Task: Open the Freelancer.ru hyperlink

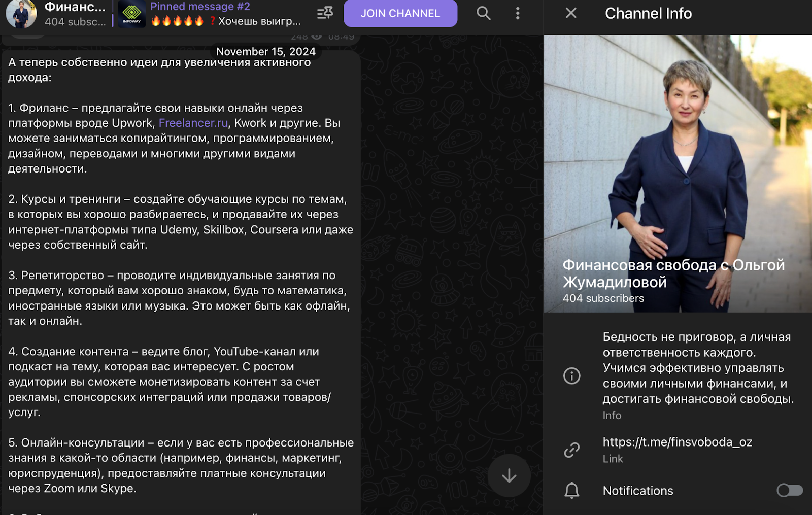Action: (x=193, y=123)
